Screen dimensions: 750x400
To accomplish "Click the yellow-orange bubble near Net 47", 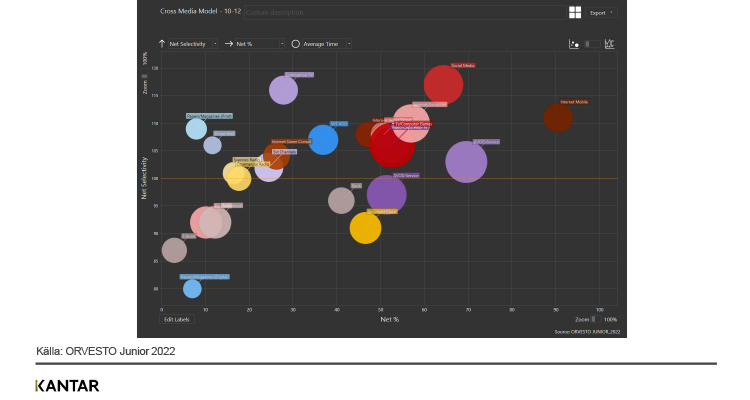I will pyautogui.click(x=366, y=228).
